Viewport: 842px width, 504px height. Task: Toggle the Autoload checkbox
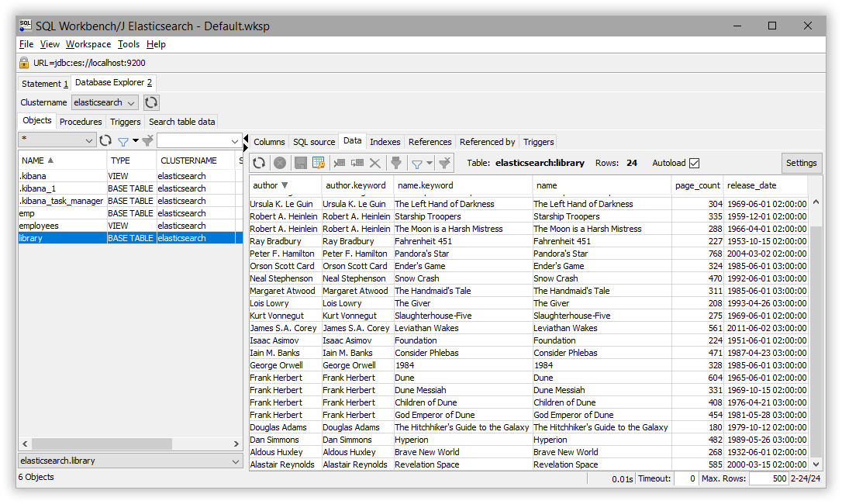(x=695, y=163)
